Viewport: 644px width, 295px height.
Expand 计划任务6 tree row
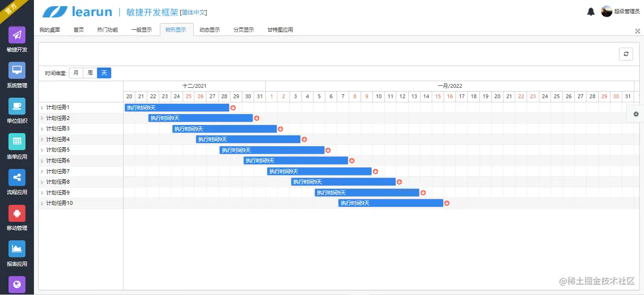(x=42, y=160)
